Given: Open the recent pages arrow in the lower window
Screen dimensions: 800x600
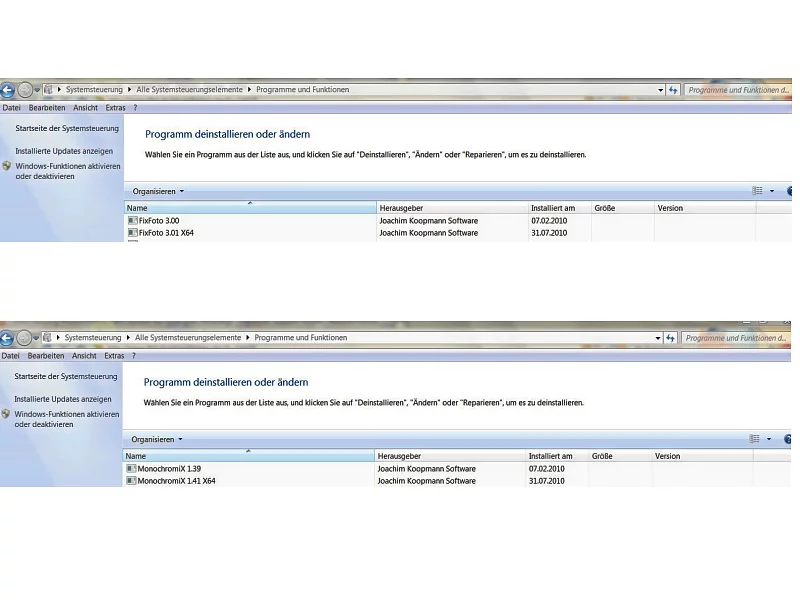Looking at the screenshot, I should 36,338.
